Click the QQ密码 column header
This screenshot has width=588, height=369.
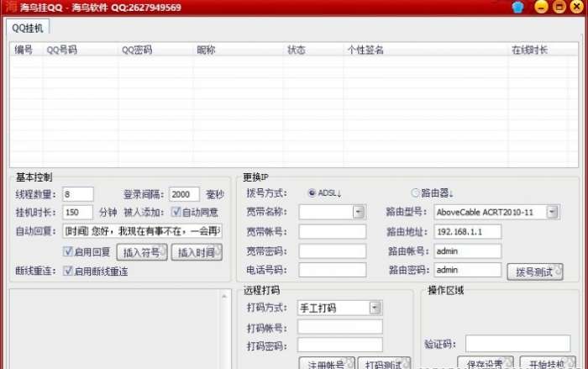pyautogui.click(x=156, y=50)
